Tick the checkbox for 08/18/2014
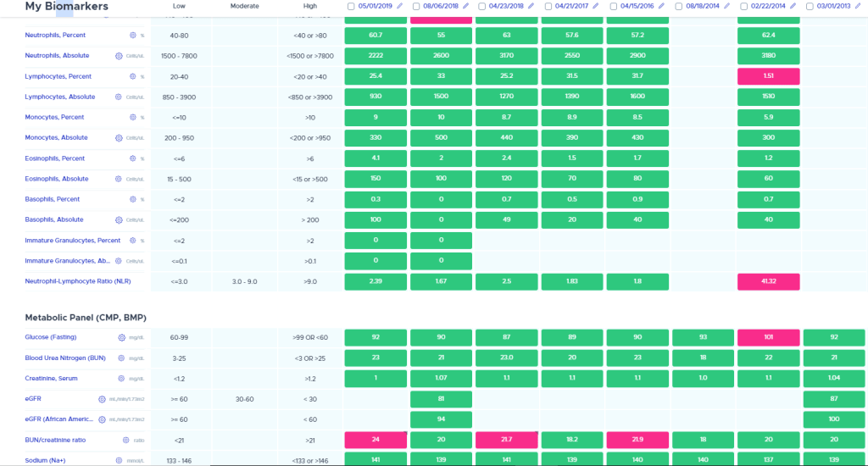The image size is (868, 466). point(679,7)
